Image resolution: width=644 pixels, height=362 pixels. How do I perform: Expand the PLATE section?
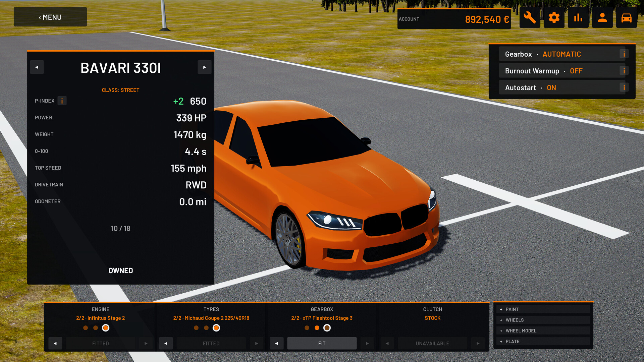[543, 341]
